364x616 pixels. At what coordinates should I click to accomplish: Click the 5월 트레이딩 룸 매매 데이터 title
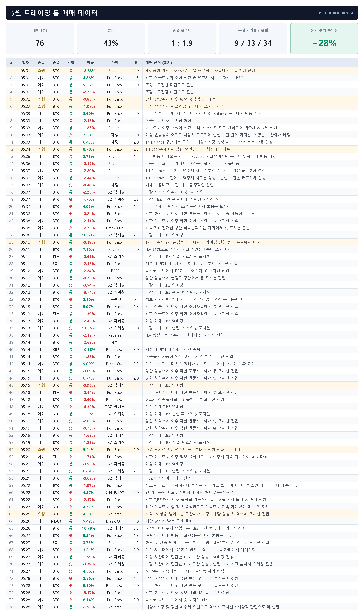54,13
